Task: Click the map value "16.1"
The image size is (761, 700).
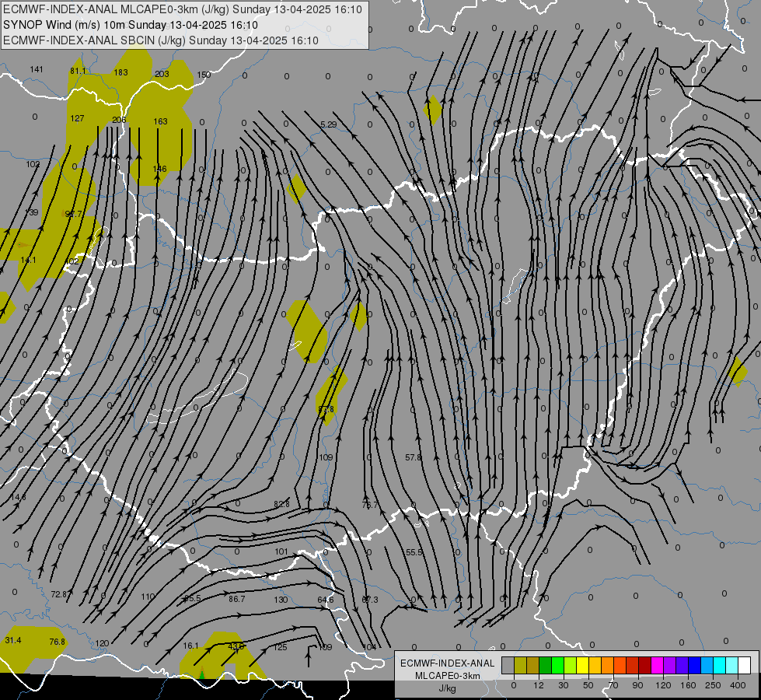Action: pos(190,646)
